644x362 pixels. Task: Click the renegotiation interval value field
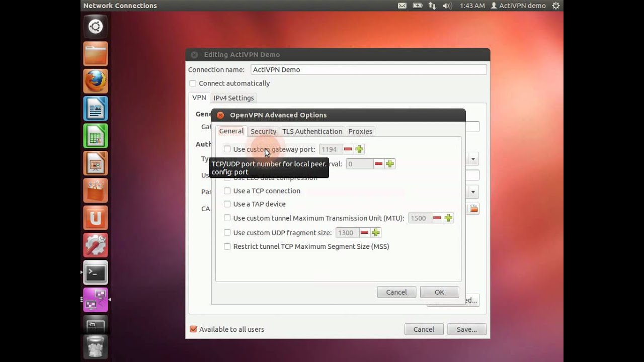coord(359,164)
